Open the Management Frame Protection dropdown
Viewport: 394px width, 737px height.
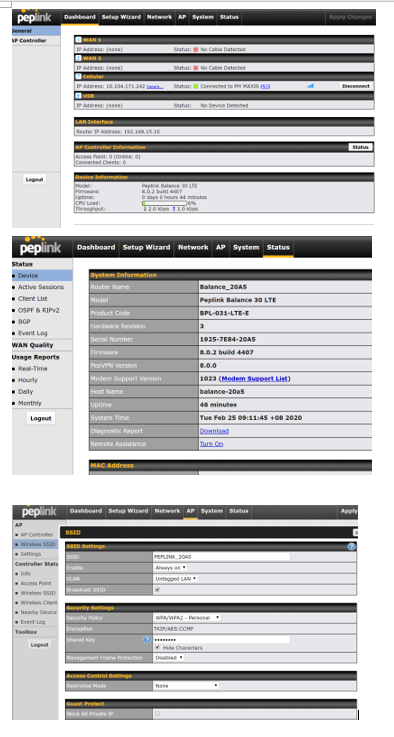click(x=169, y=658)
